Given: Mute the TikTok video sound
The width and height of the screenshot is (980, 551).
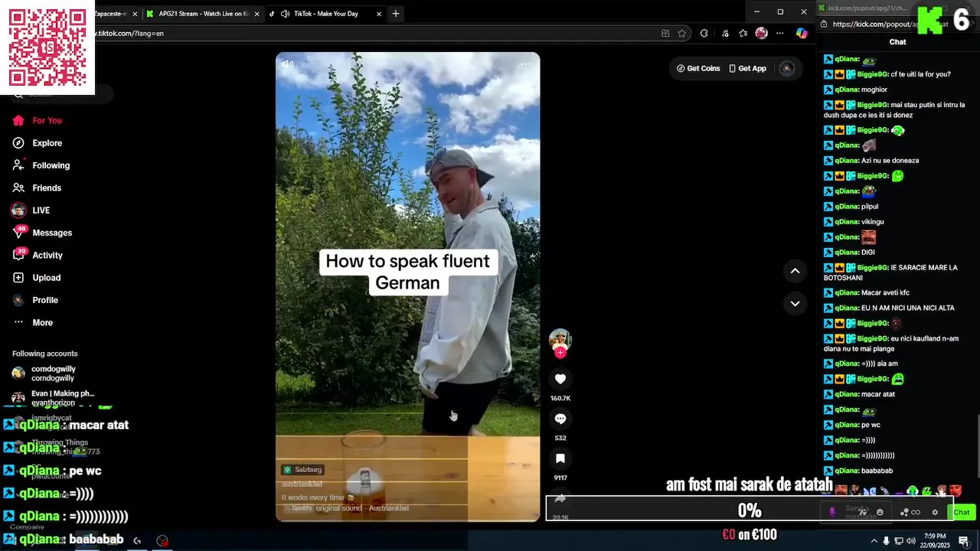Looking at the screenshot, I should click(x=288, y=64).
